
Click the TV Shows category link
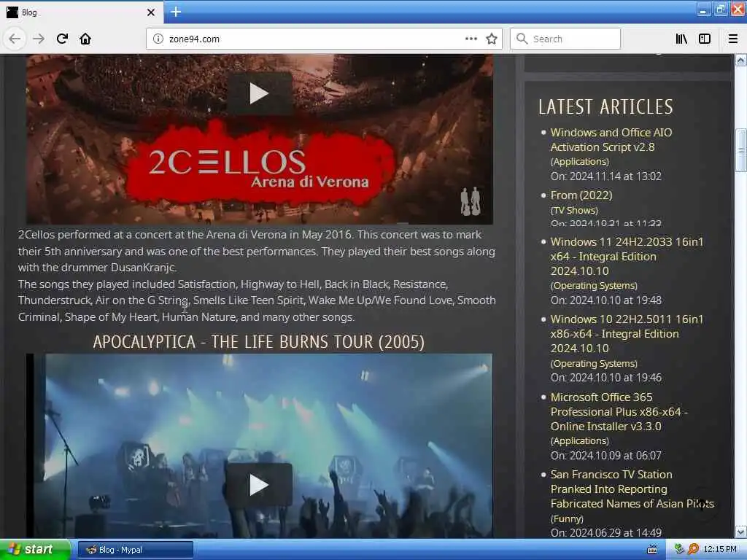[x=574, y=210]
